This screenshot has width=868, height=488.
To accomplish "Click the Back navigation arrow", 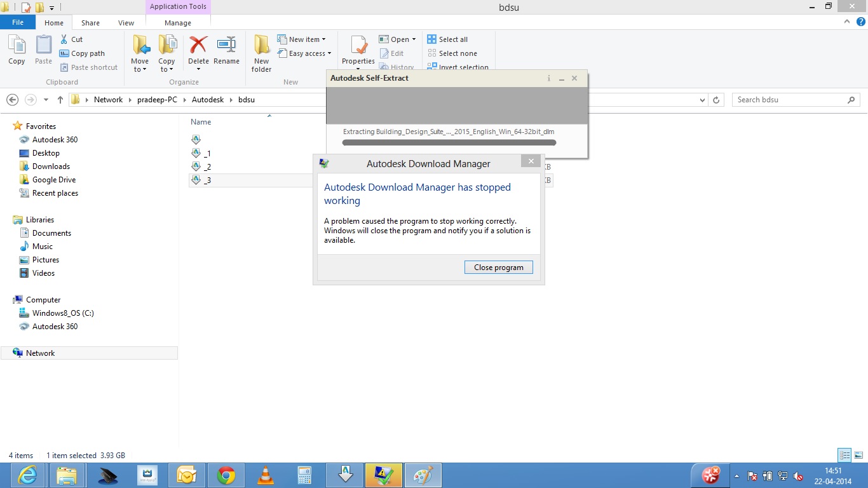I will tap(12, 100).
